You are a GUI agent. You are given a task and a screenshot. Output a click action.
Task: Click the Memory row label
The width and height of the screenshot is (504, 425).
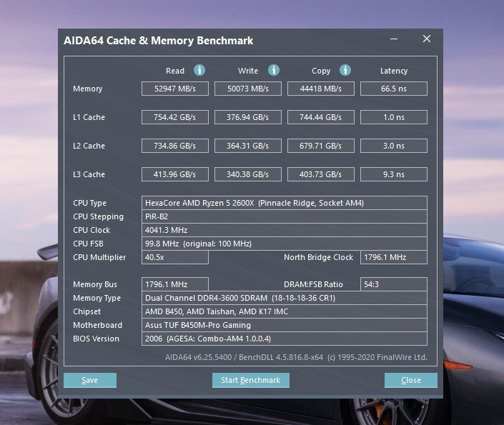click(x=87, y=89)
